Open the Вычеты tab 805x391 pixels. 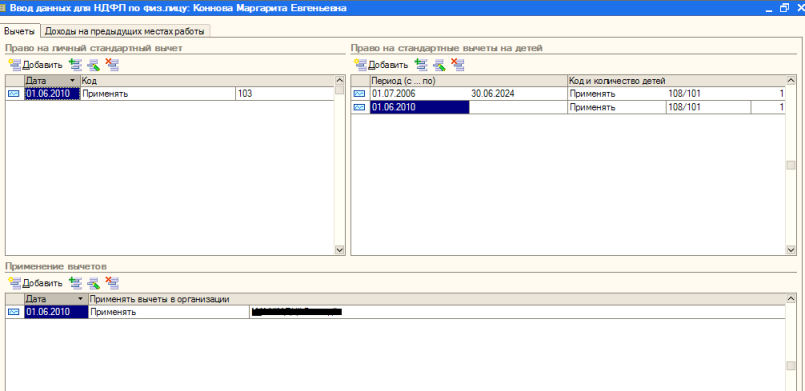click(x=20, y=31)
